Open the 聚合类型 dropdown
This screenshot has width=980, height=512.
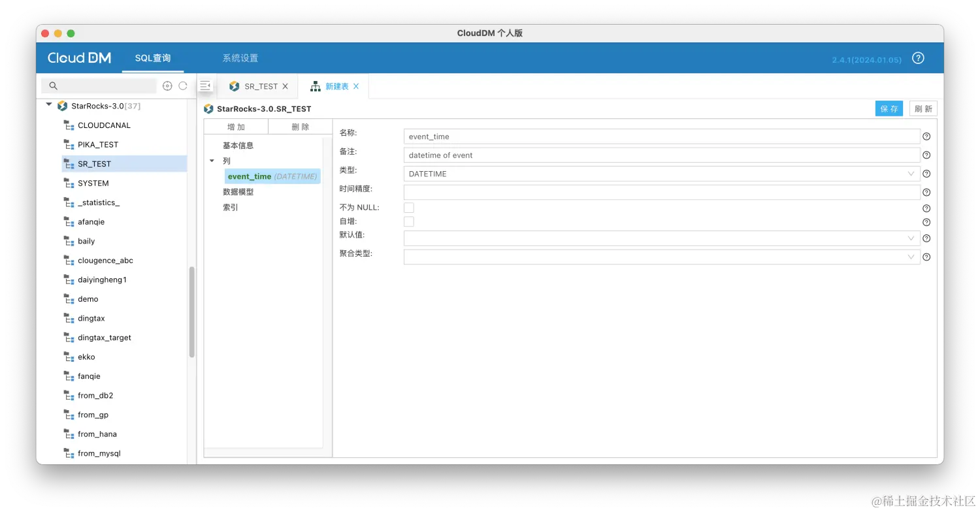click(x=662, y=257)
